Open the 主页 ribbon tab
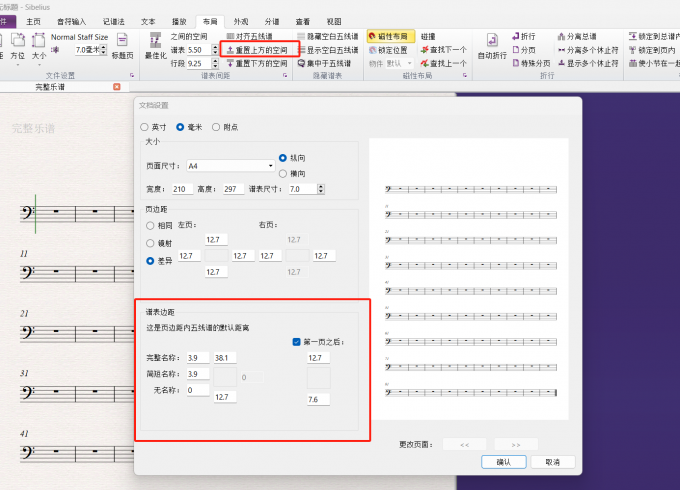Screen dimensions: 680x490 coord(33,21)
